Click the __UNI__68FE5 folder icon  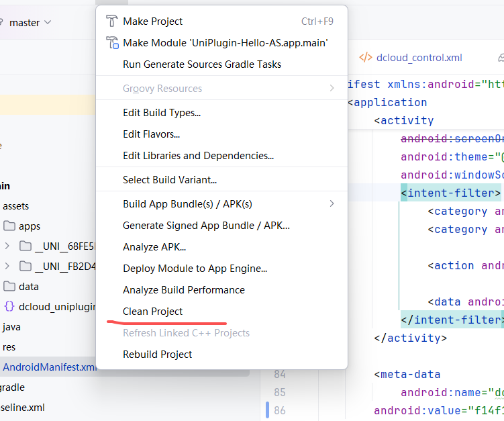(26, 246)
